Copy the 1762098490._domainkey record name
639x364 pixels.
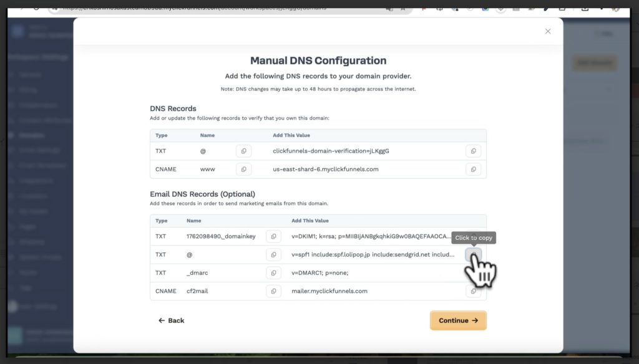tap(273, 236)
